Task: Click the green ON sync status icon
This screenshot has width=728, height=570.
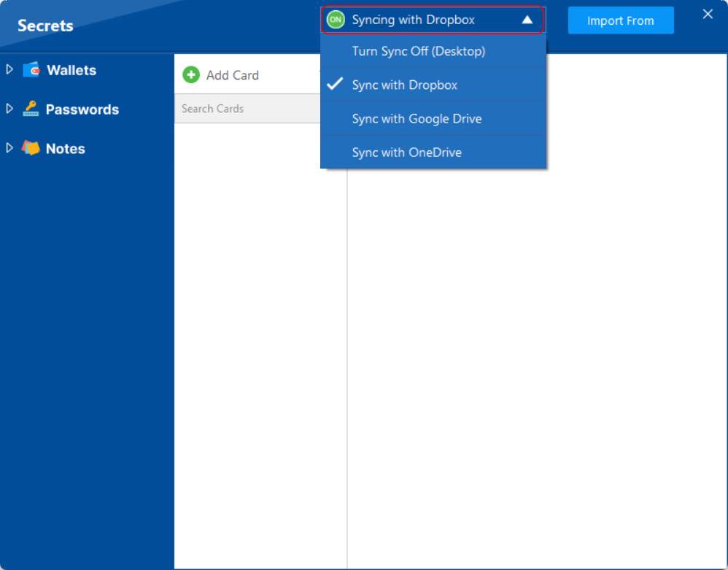Action: tap(336, 20)
